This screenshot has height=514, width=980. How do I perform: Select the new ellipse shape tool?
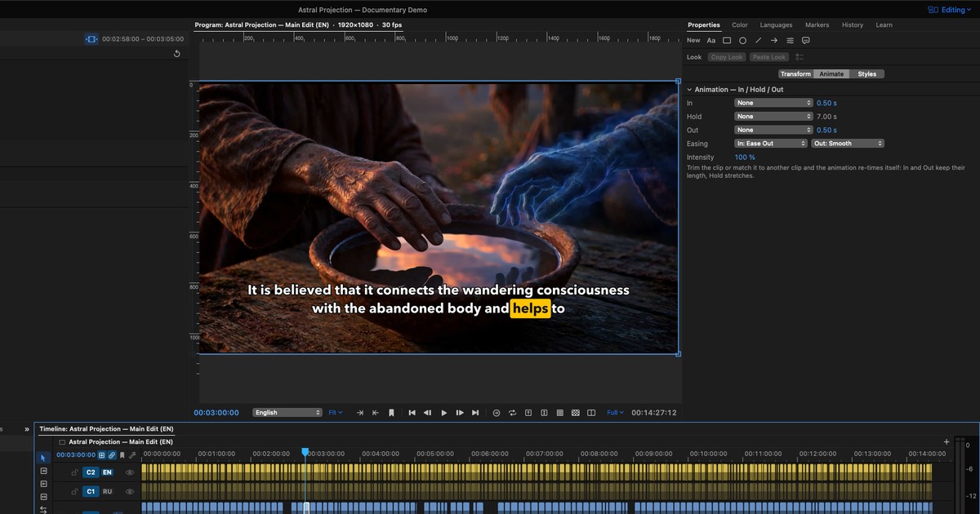[742, 40]
